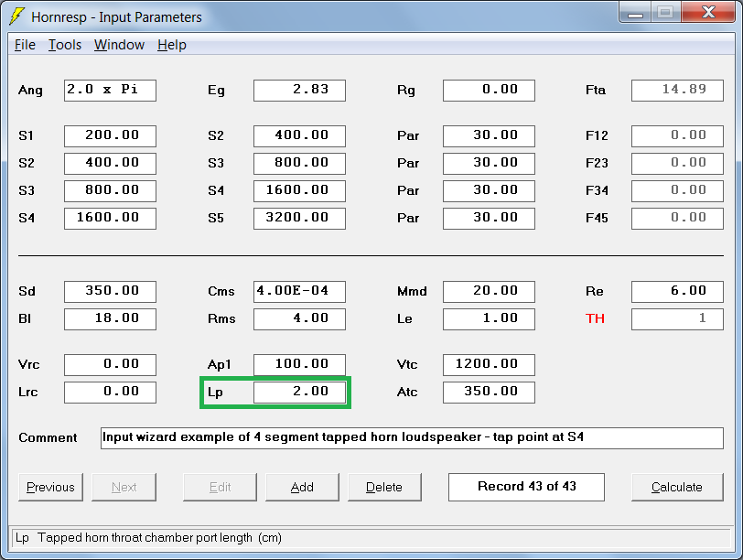Select the Vrc field showing 0.00
Image resolution: width=743 pixels, height=560 pixels.
pos(110,365)
